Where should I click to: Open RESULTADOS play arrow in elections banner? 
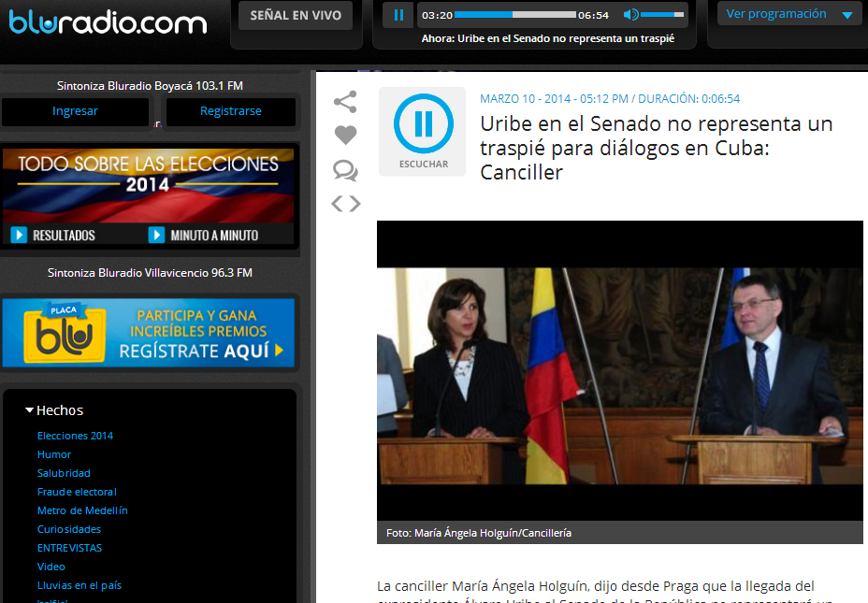point(19,235)
